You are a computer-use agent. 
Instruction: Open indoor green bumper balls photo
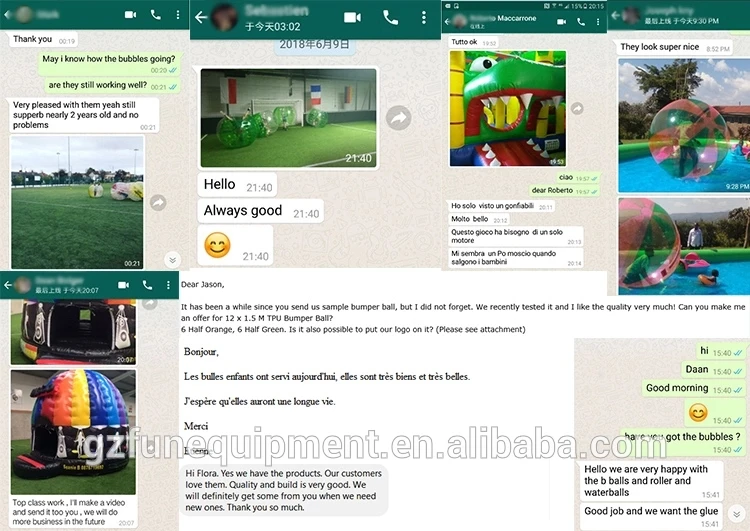click(288, 118)
